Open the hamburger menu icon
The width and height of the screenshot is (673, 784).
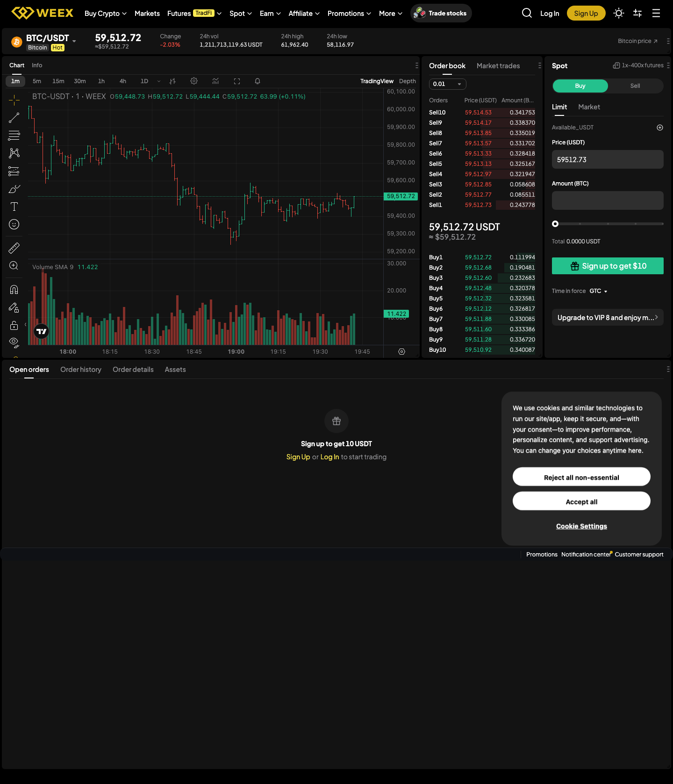(656, 13)
